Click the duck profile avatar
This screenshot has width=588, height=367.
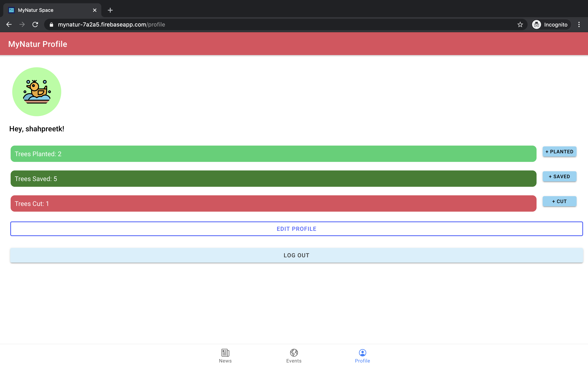37,92
